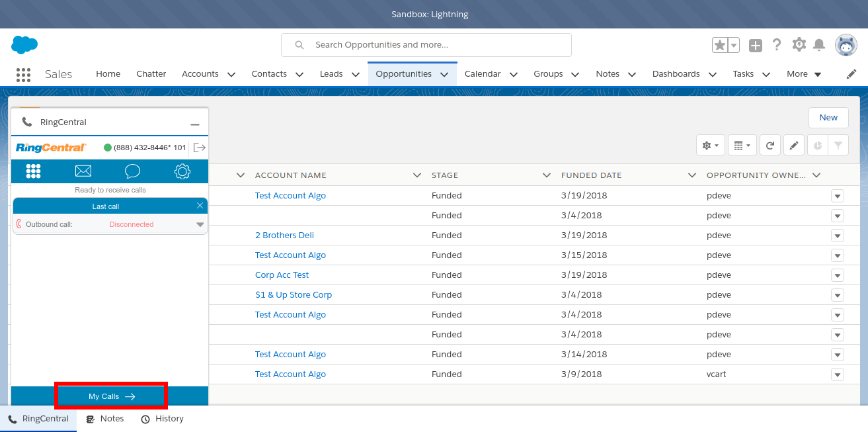
Task: Switch to the Chatter tab
Action: pyautogui.click(x=151, y=74)
